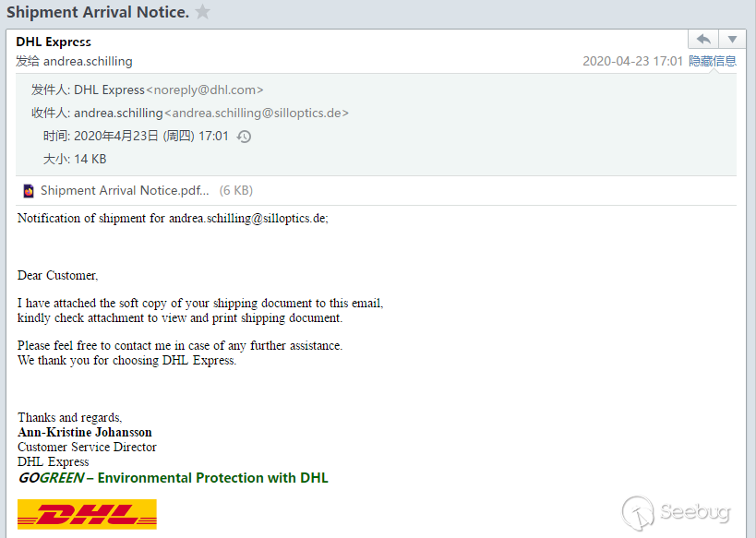Click recipient andrea.schilling@silloptics.de in header
The height and width of the screenshot is (538, 756).
click(x=257, y=113)
